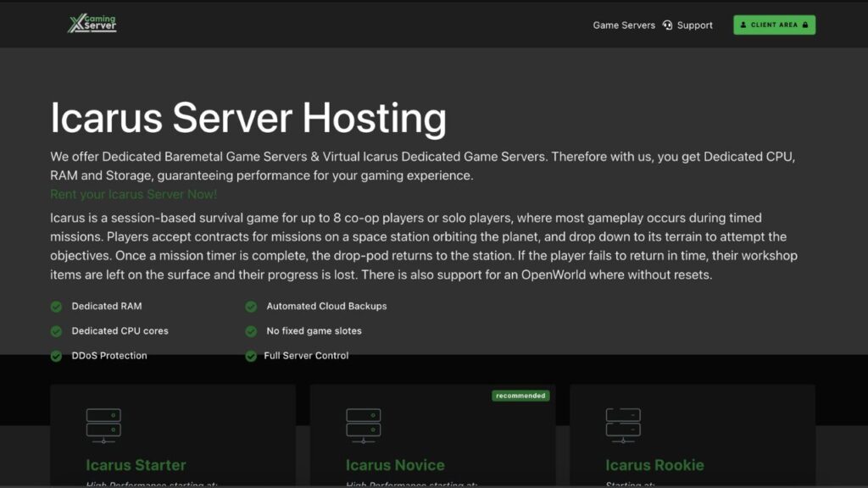Click the Automated Cloud Backups checkmark icon

(x=251, y=306)
